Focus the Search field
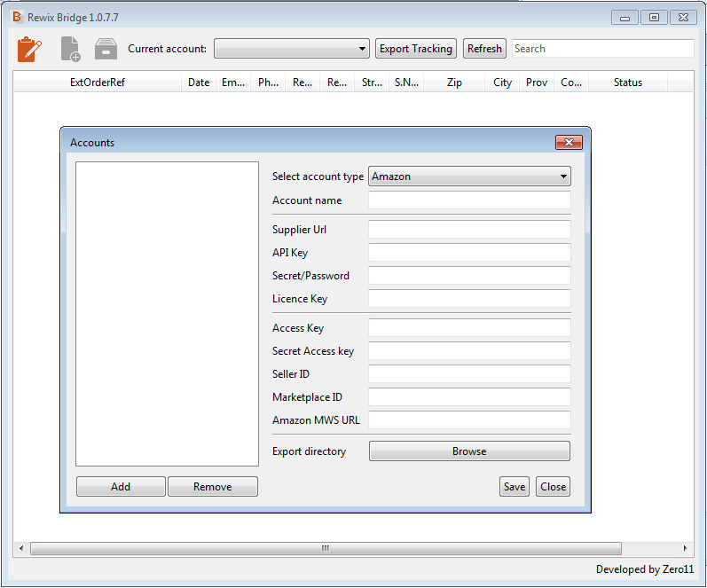Screen dimensions: 707x588 point(603,48)
